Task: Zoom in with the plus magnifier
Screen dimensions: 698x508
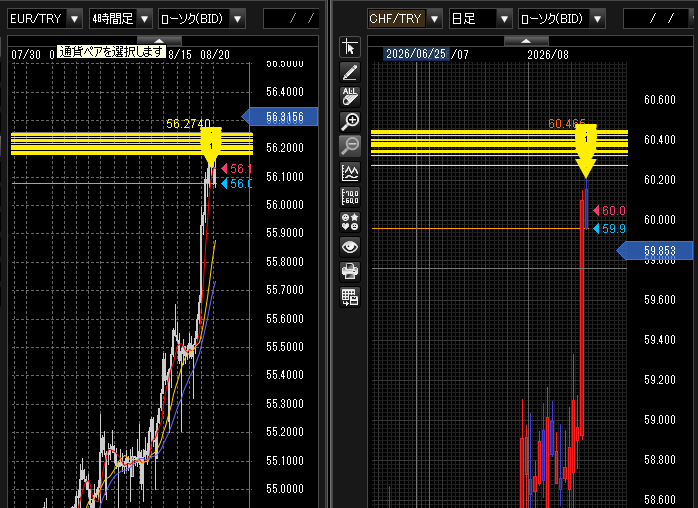Action: (350, 121)
